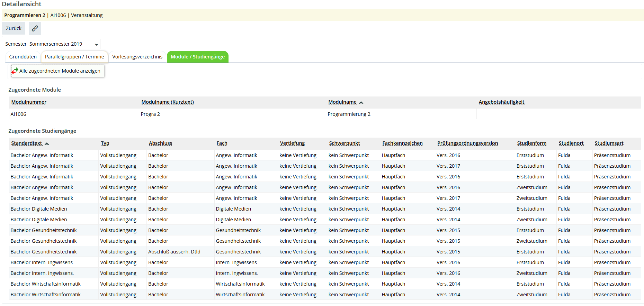This screenshot has width=644, height=306.
Task: Open the Vorlesungsverzeichnis tab
Action: click(x=137, y=57)
